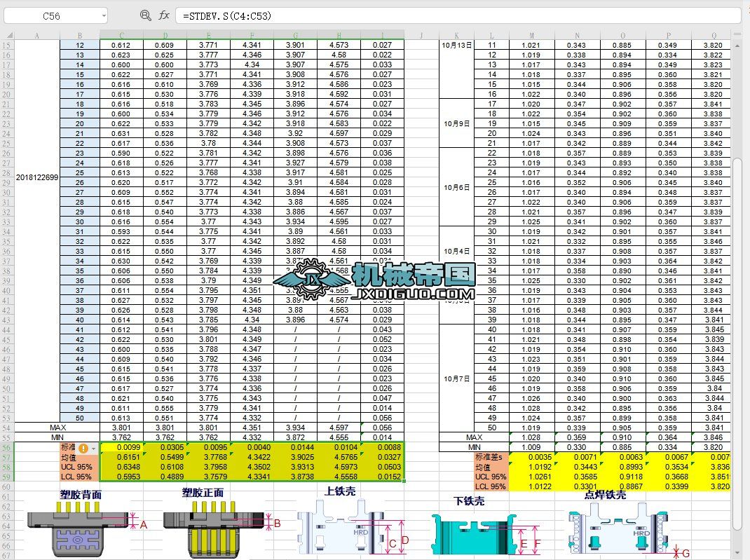Screen dimensions: 750x560
Task: Click the 10月6日 date cell
Action: [x=456, y=187]
